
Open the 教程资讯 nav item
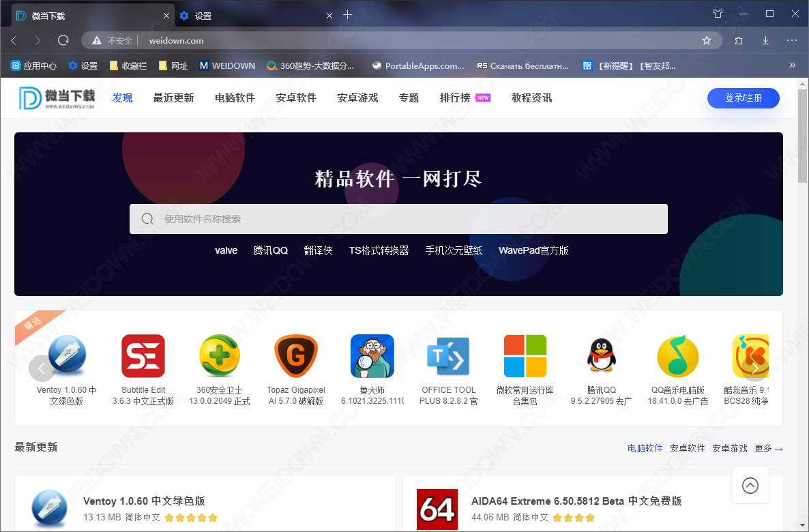coord(531,98)
